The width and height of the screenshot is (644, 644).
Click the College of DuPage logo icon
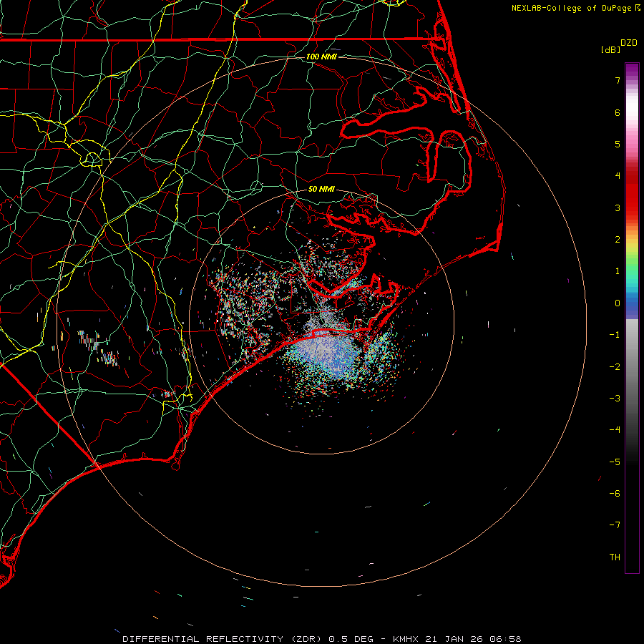(636, 8)
